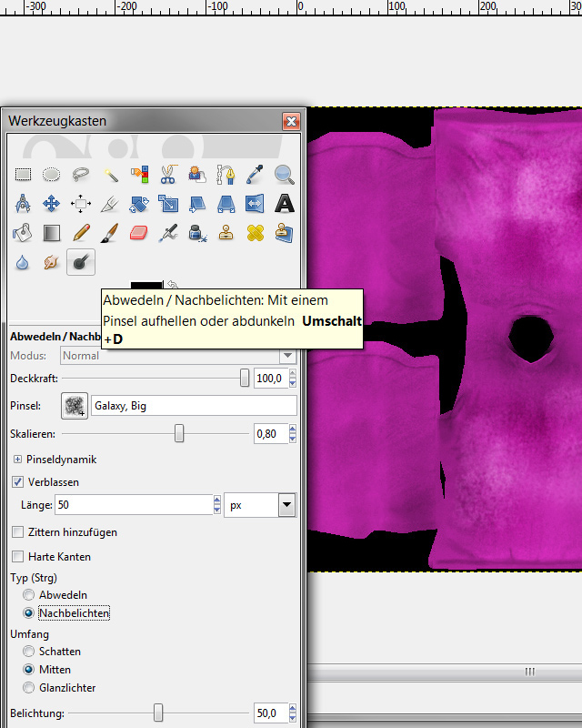Select the Color Picker eyedropper tool

pos(256,175)
